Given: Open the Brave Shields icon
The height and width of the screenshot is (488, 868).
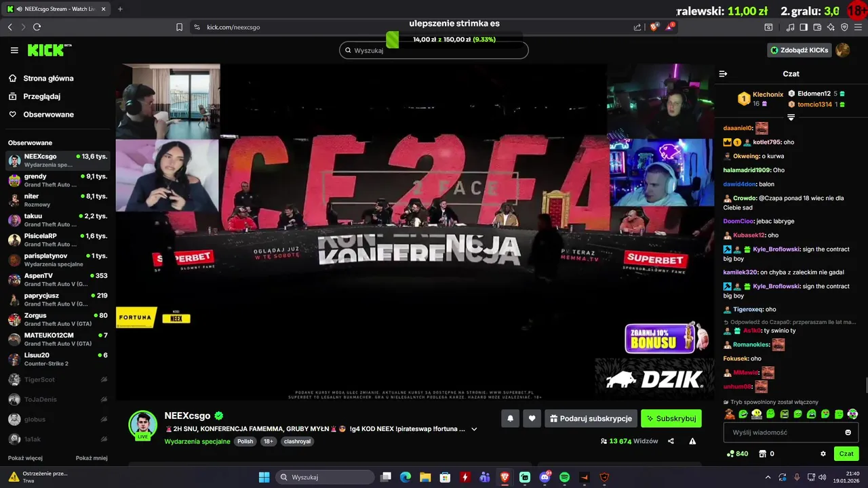Looking at the screenshot, I should pyautogui.click(x=654, y=27).
